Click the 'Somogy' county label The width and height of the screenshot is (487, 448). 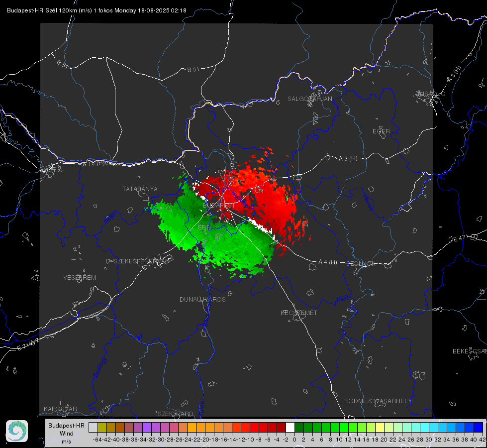pos(100,367)
